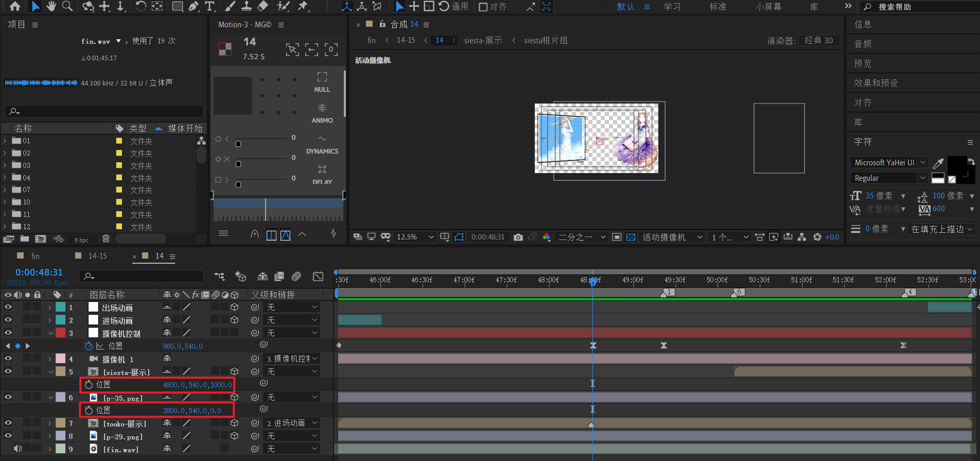Select the Hand tool
This screenshot has height=461, width=980.
coord(51,6)
